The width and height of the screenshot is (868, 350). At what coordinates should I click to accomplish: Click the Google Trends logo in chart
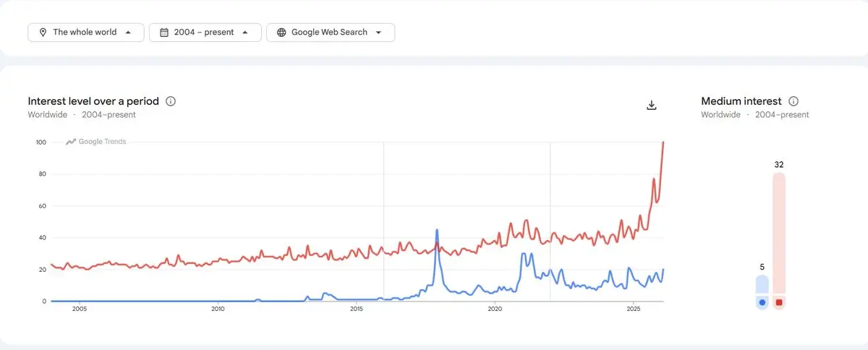(x=96, y=142)
